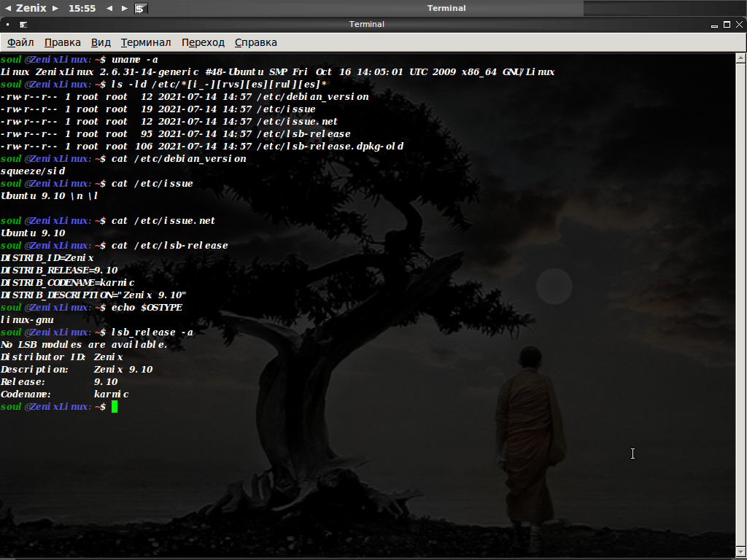This screenshot has width=747, height=560.
Task: Click the 'cat /etc/issue.net' command
Action: pos(163,220)
